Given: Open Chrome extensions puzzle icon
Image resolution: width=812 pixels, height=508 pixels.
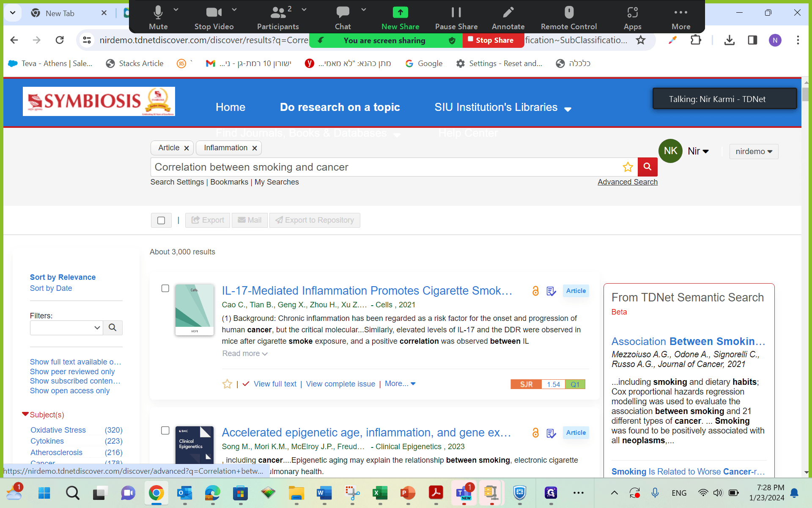Looking at the screenshot, I should pos(696,40).
